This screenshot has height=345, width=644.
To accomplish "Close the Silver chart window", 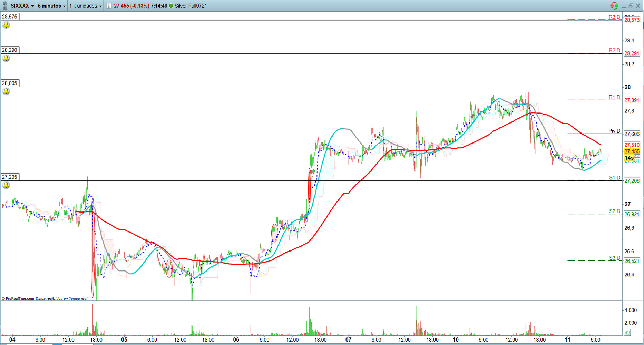I will (638, 6).
